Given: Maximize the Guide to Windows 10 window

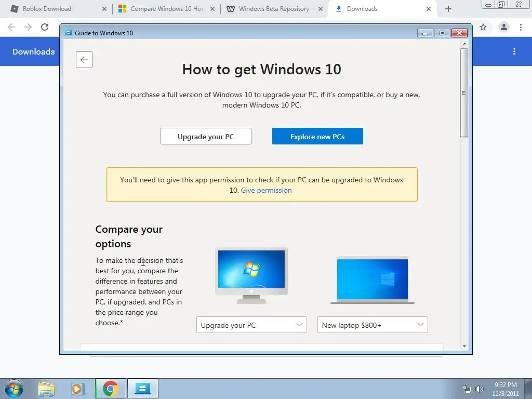Looking at the screenshot, I should coord(442,33).
